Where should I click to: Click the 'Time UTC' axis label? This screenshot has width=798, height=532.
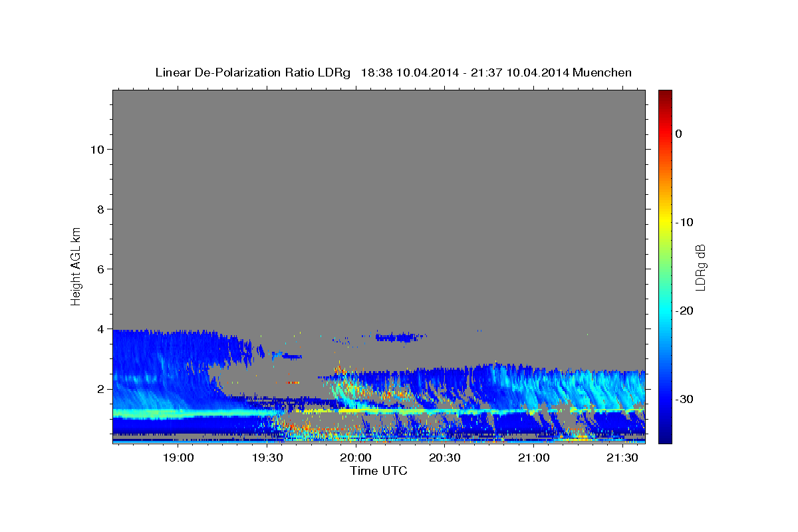[x=378, y=471]
